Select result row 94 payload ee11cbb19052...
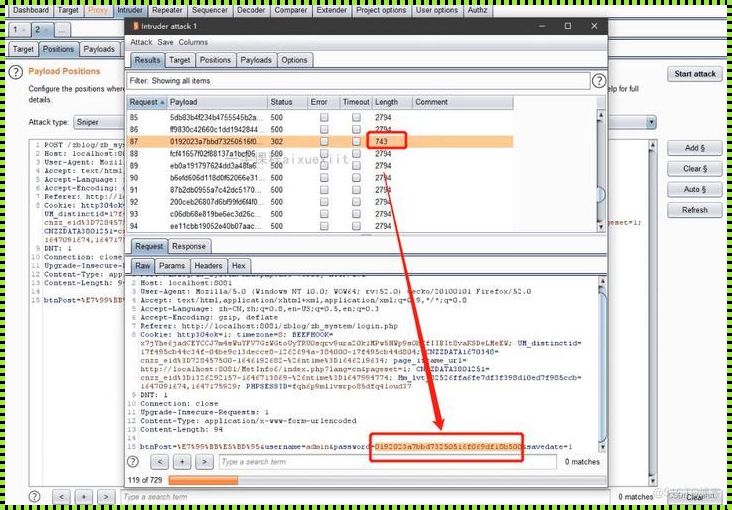 click(320, 226)
